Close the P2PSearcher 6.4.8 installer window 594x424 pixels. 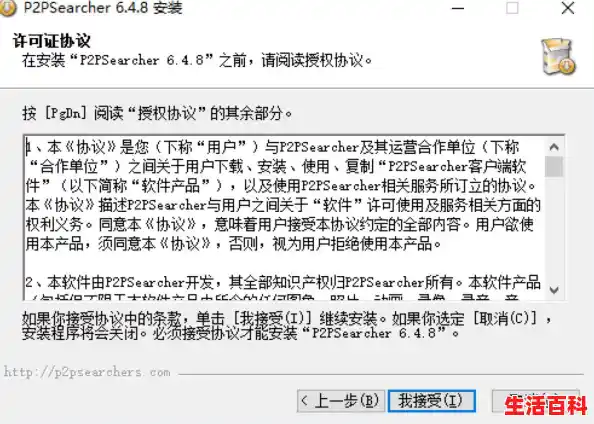coord(567,8)
